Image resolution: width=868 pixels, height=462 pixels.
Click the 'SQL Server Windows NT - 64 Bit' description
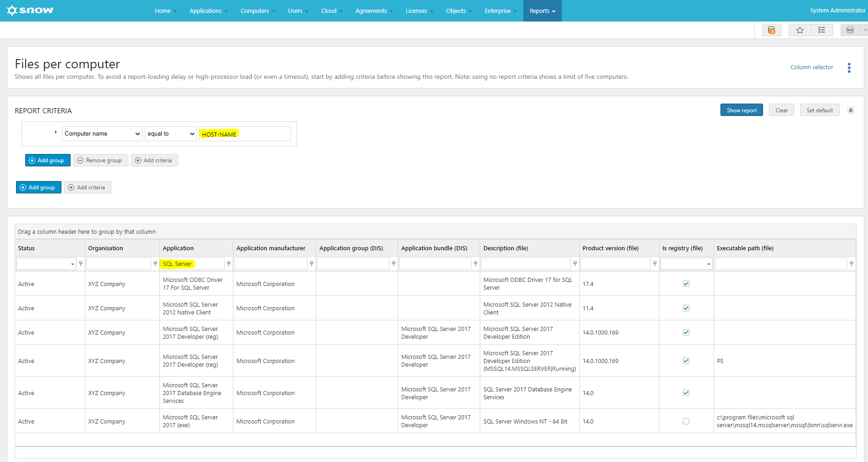pyautogui.click(x=525, y=421)
